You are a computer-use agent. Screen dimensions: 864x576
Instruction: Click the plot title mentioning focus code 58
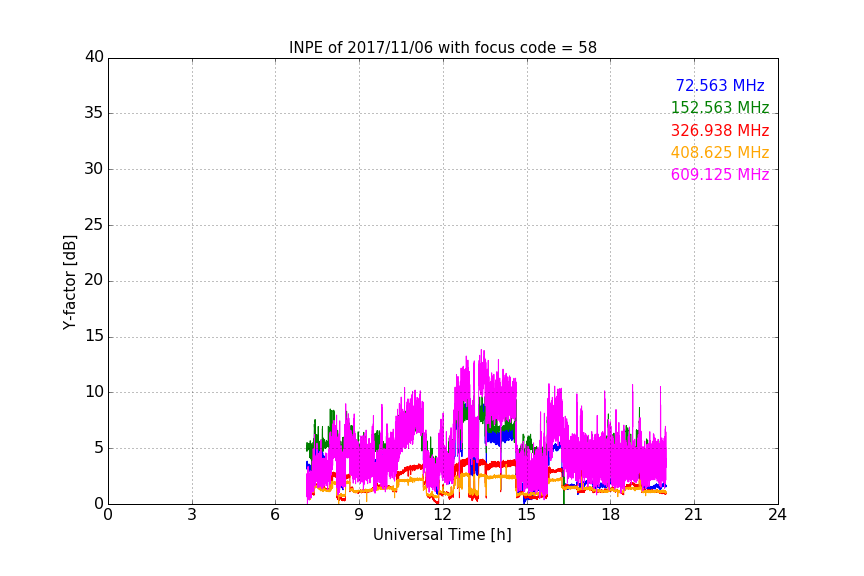click(x=442, y=48)
